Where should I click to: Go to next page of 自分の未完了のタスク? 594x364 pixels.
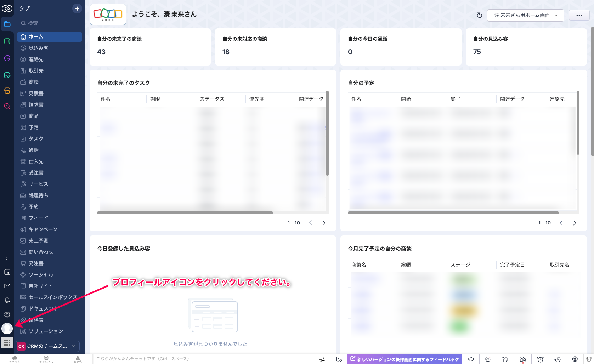[x=324, y=223]
